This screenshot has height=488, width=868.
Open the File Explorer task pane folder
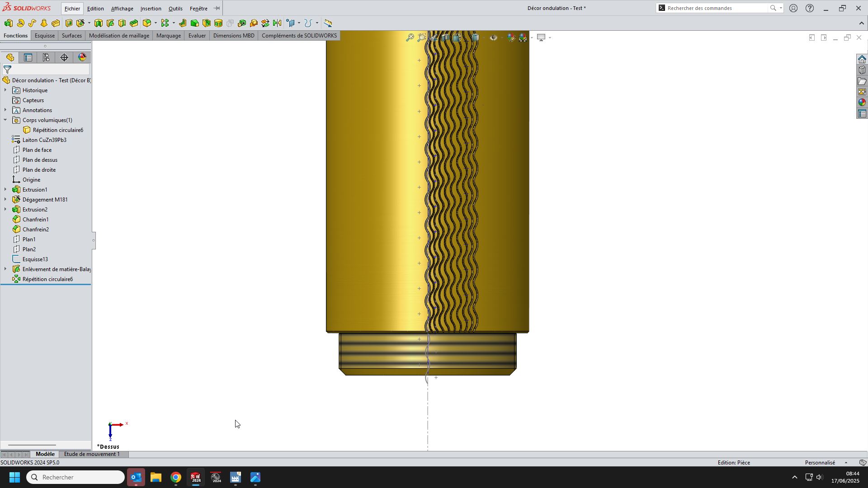(862, 81)
